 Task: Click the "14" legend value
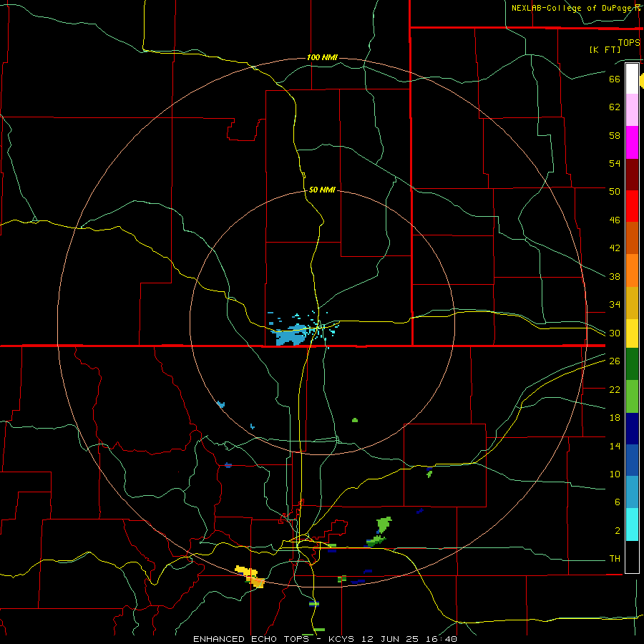pyautogui.click(x=615, y=446)
